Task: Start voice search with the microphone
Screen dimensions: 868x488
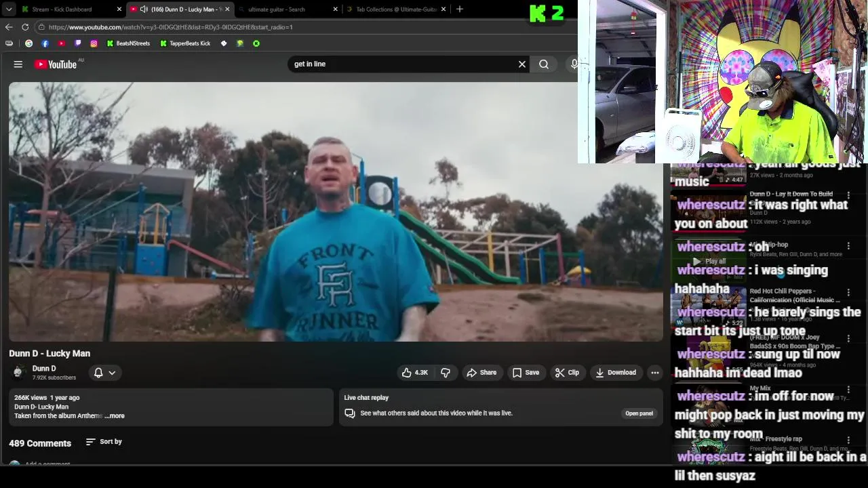Action: [574, 64]
